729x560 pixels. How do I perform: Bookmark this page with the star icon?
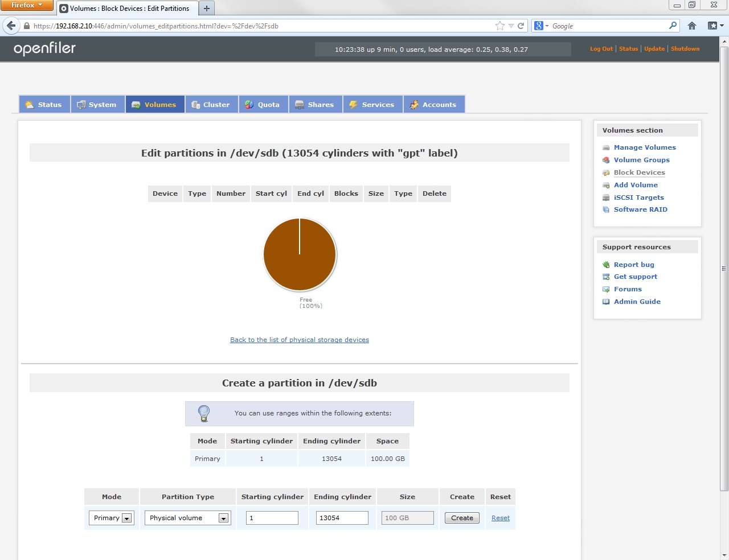click(499, 26)
